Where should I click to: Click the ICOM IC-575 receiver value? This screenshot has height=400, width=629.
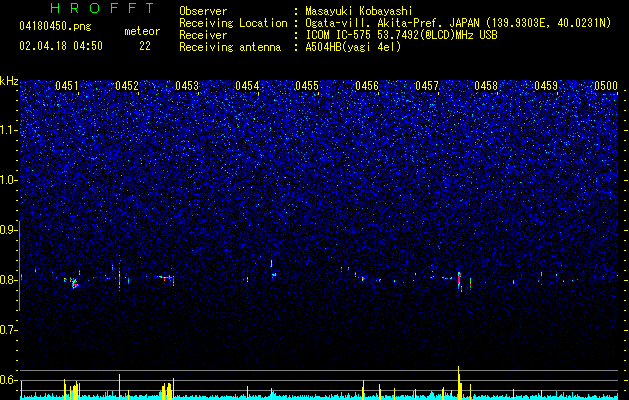click(x=401, y=35)
